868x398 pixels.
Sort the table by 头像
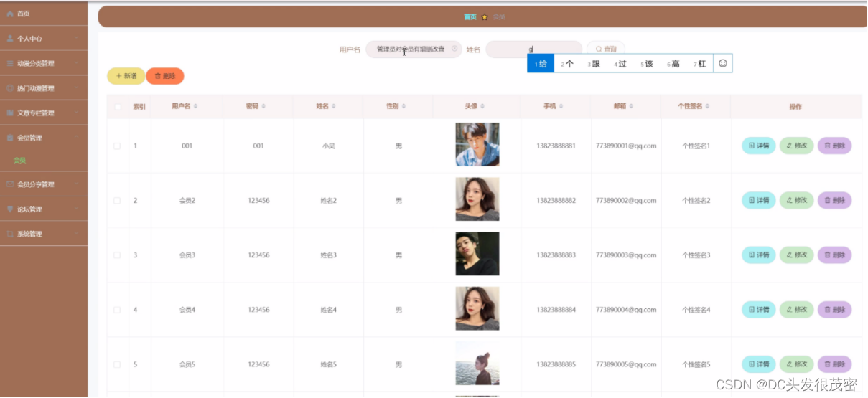coord(482,106)
